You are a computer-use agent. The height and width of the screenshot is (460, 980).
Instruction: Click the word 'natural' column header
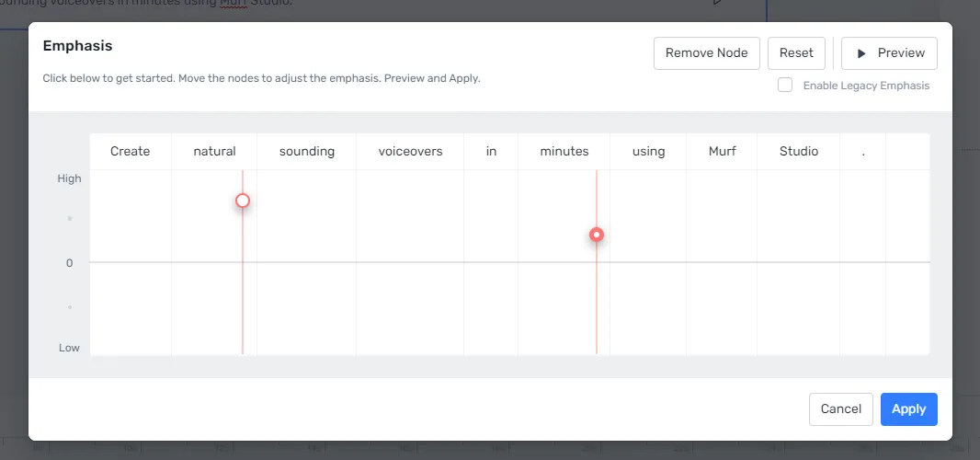pos(214,152)
